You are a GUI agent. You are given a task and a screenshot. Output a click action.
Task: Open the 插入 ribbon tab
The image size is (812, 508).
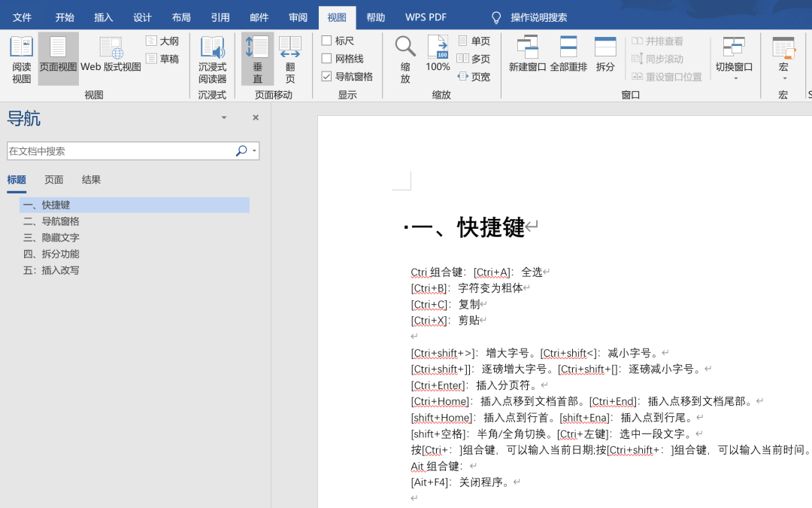[104, 17]
